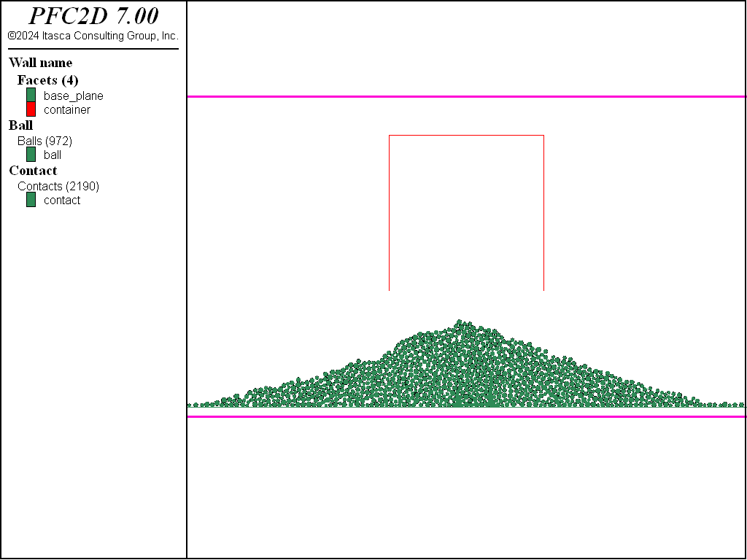This screenshot has height=560, width=747.
Task: Click the 'container' legend label
Action: pos(66,109)
